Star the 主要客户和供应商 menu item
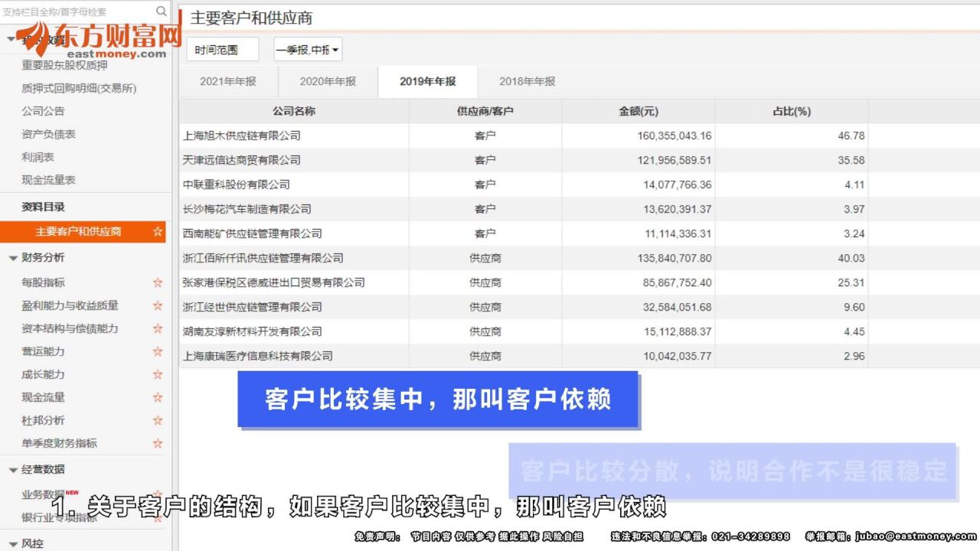The width and height of the screenshot is (980, 551). click(x=158, y=231)
